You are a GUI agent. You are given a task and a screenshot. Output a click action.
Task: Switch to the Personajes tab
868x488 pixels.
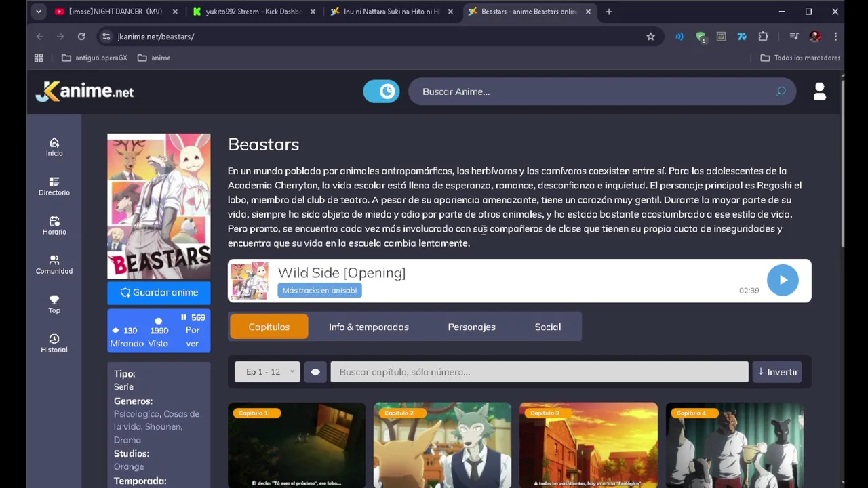(471, 327)
